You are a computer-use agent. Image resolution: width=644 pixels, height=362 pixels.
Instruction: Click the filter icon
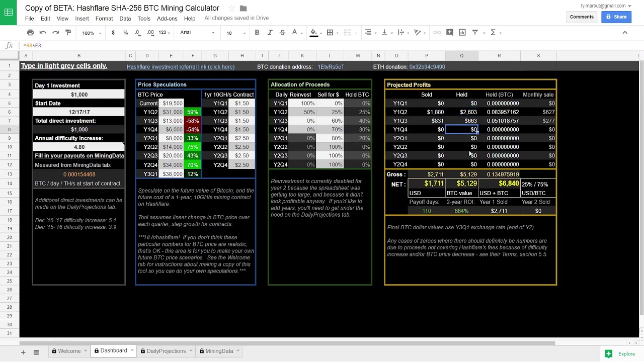click(475, 32)
